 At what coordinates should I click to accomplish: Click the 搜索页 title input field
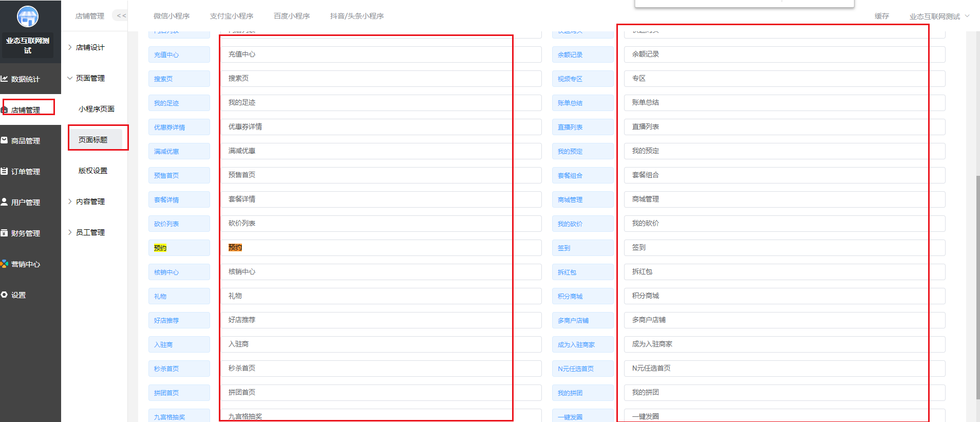point(381,79)
